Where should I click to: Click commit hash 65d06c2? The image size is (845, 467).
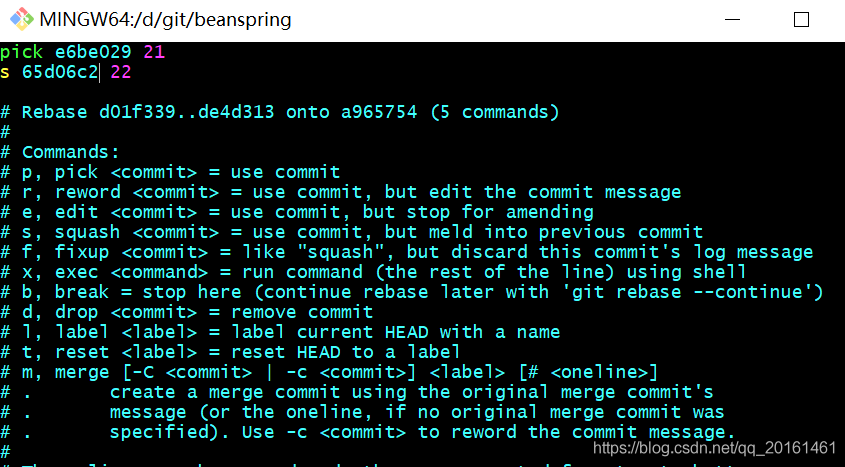pos(60,72)
